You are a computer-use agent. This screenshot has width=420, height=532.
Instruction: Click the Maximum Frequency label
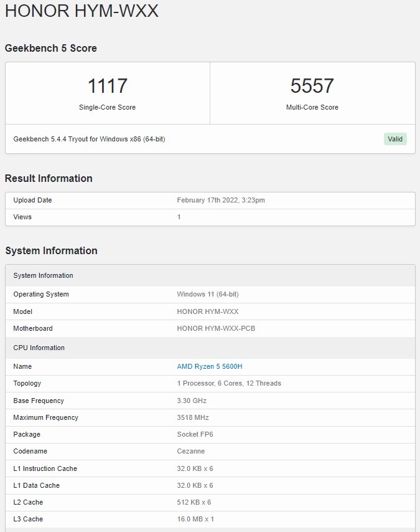(46, 417)
